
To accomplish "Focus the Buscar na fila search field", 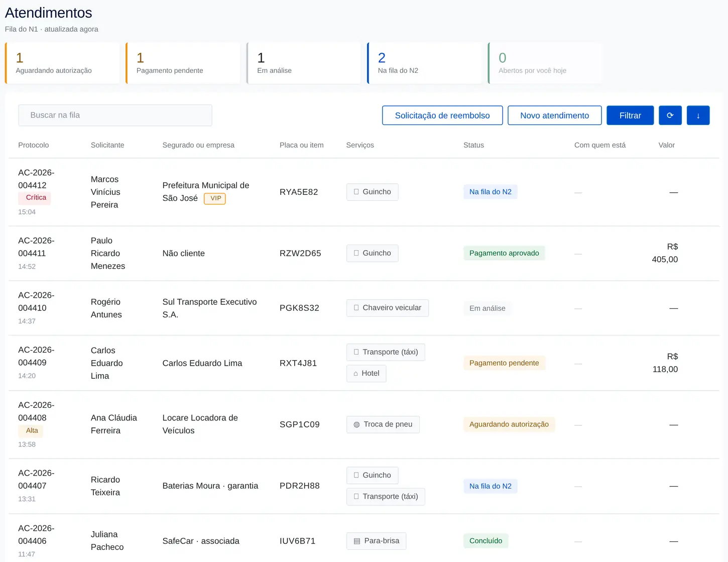I will [x=115, y=116].
